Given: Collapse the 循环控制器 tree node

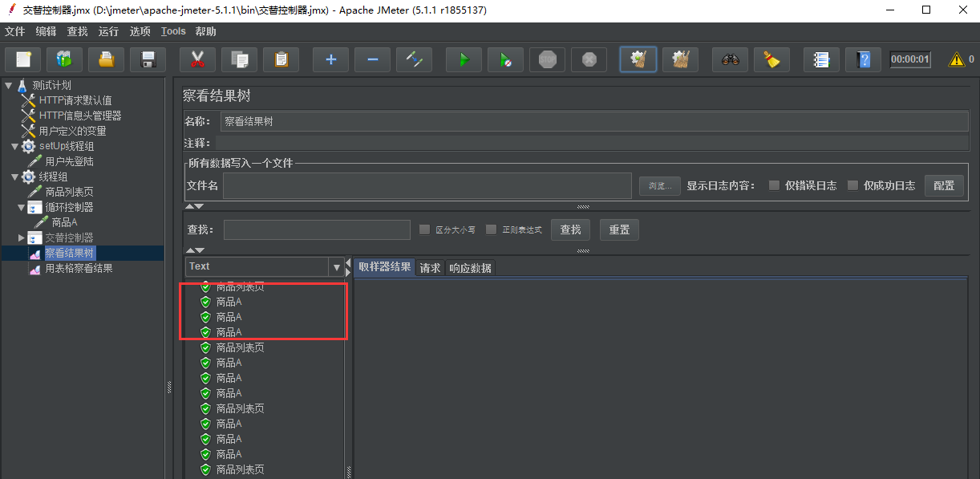Looking at the screenshot, I should pos(22,207).
